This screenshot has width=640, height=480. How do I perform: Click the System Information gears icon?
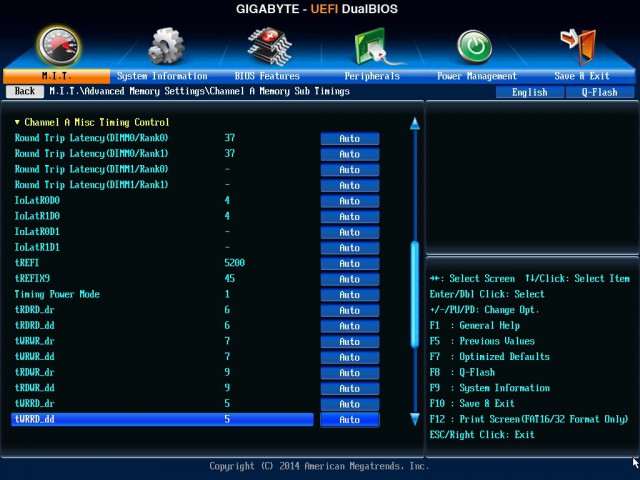[166, 46]
